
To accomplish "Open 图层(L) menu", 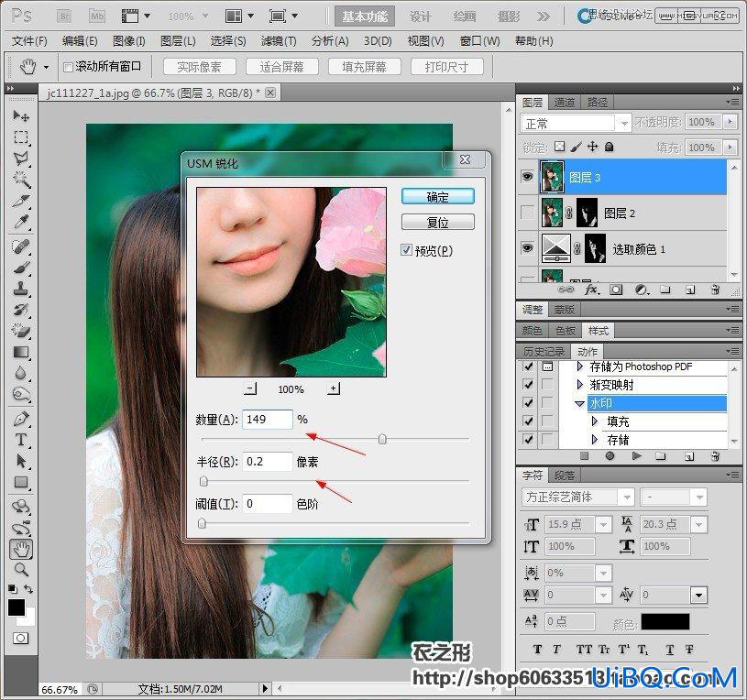I will pyautogui.click(x=178, y=41).
